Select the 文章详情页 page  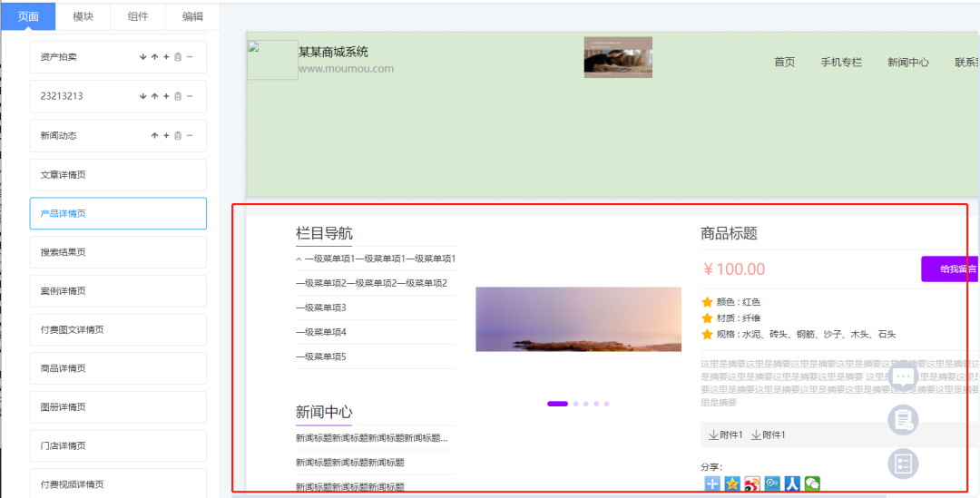(x=118, y=175)
